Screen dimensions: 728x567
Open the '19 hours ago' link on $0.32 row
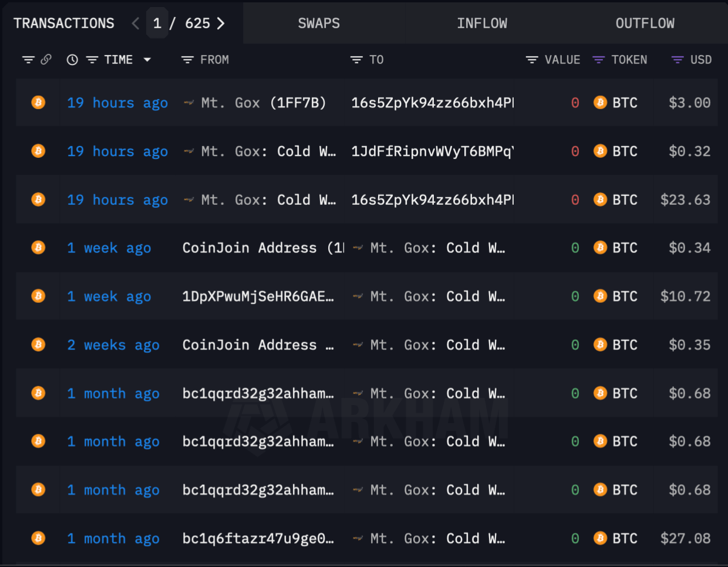[x=117, y=152]
